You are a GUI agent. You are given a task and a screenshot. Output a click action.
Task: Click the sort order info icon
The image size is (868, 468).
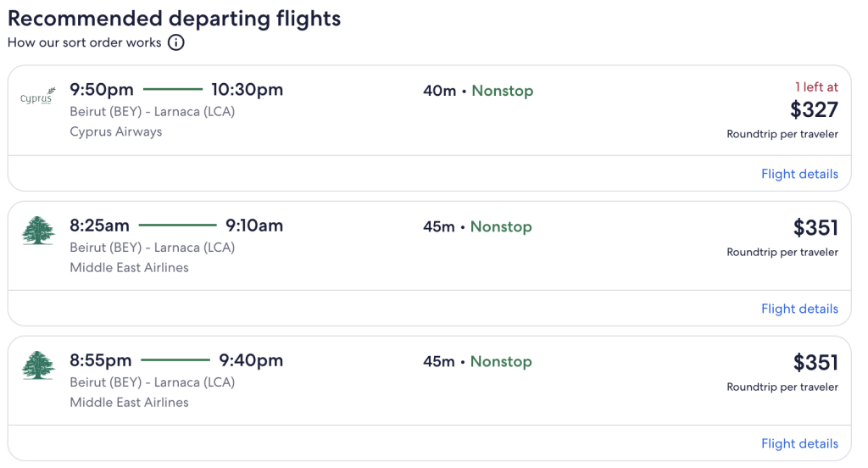tap(176, 42)
